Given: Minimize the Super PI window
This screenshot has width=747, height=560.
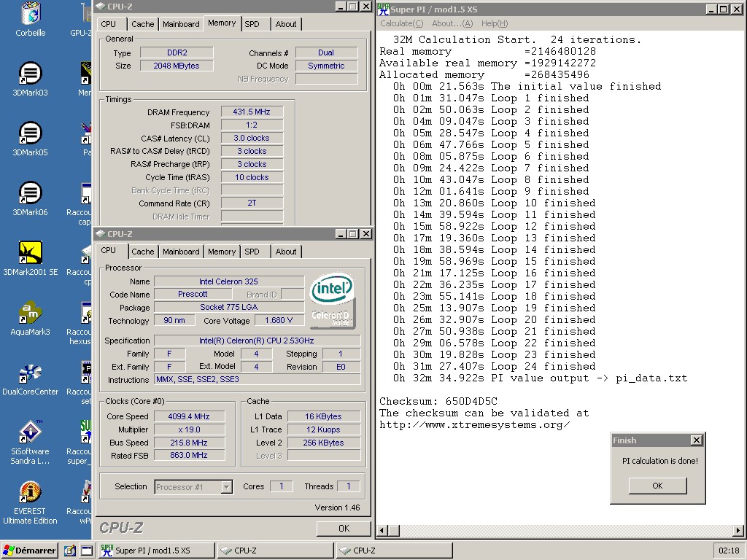Looking at the screenshot, I should pos(711,9).
